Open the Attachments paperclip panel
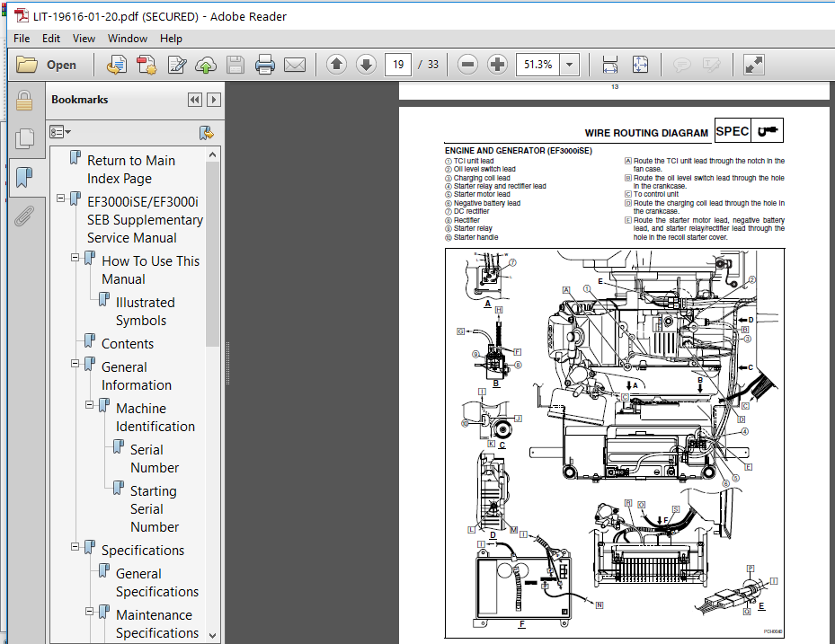Image resolution: width=835 pixels, height=644 pixels. pos(24,216)
